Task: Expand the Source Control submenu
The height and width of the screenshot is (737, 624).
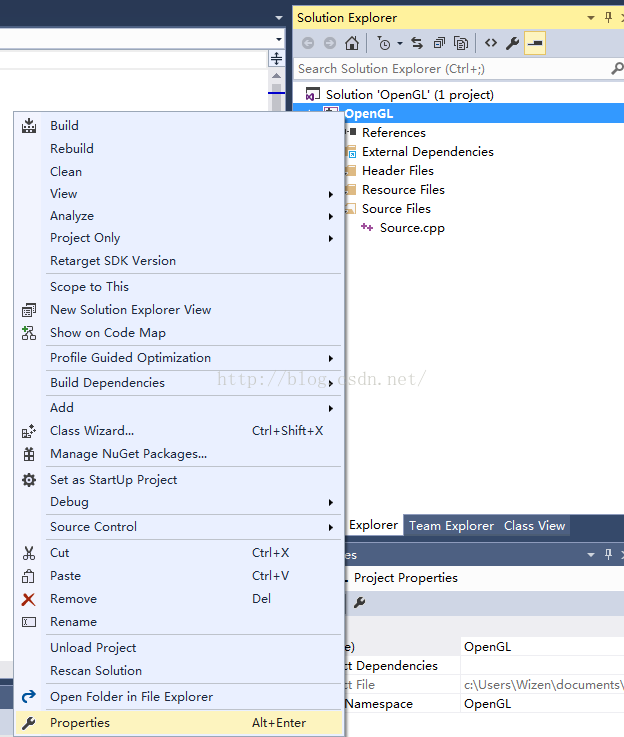Action: click(179, 526)
